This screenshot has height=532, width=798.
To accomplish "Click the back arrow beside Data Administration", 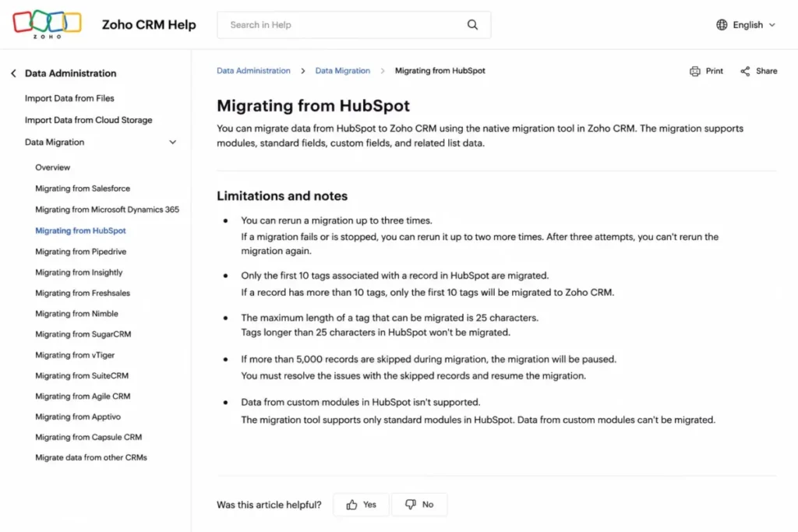I will pos(14,73).
